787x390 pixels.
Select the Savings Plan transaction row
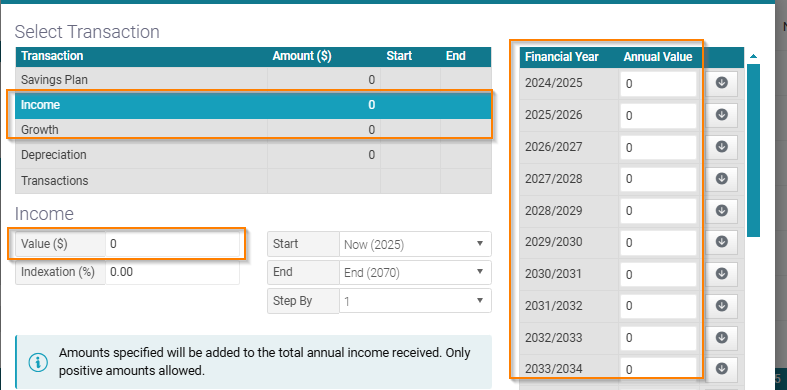(253, 80)
